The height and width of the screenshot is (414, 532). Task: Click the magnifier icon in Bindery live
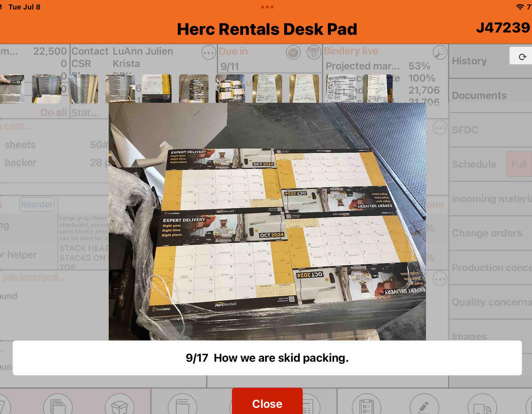pos(440,53)
